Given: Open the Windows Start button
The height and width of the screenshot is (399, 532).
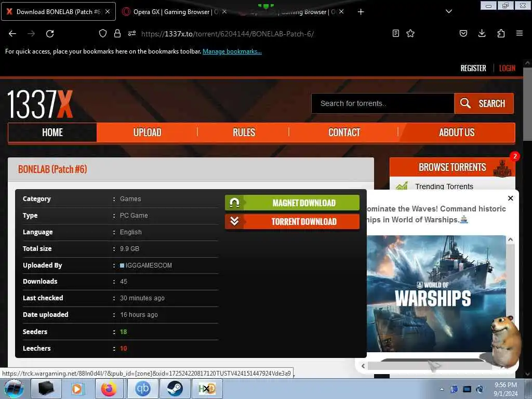Looking at the screenshot, I should pos(14,389).
